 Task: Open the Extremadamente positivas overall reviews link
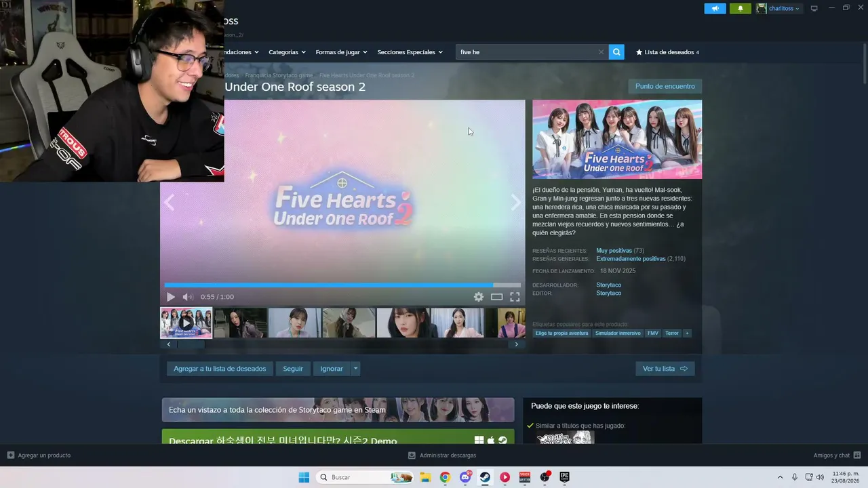[631, 259]
